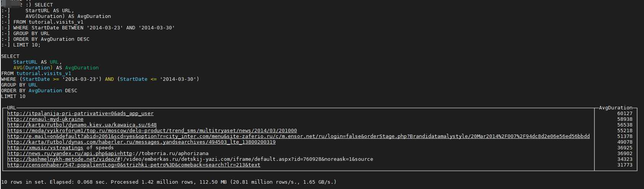
Task: Open the karta/Futbol/dynas.com haberler link
Action: (x=141, y=142)
